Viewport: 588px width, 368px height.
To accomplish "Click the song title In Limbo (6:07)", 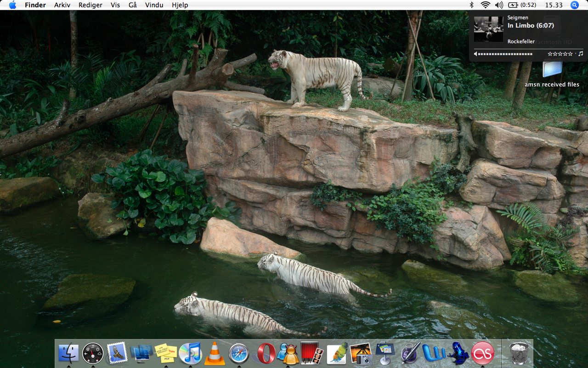I will click(x=531, y=26).
